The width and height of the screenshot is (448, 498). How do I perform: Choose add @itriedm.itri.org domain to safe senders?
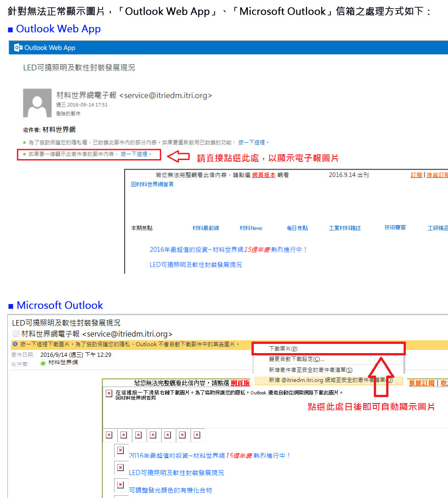click(x=329, y=380)
